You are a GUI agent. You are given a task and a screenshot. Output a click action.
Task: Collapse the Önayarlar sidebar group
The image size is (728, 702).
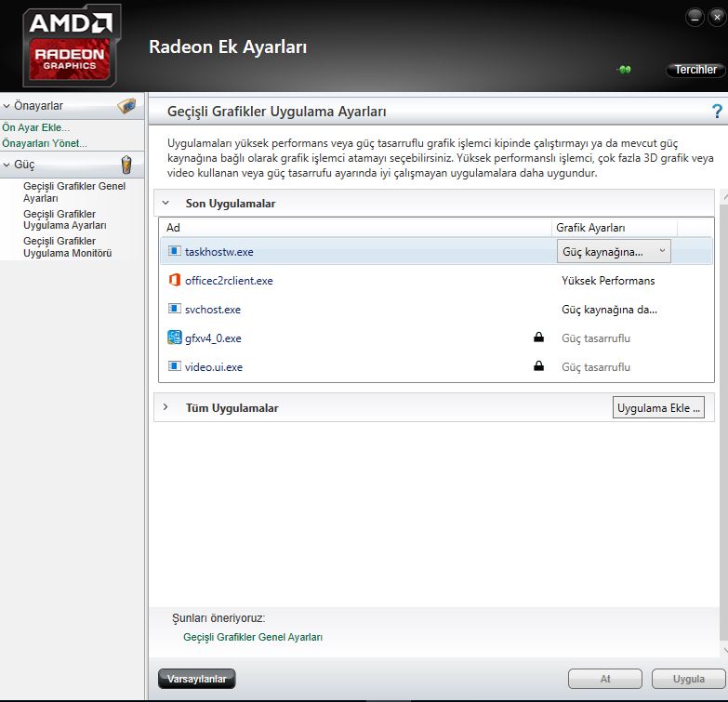(7, 106)
